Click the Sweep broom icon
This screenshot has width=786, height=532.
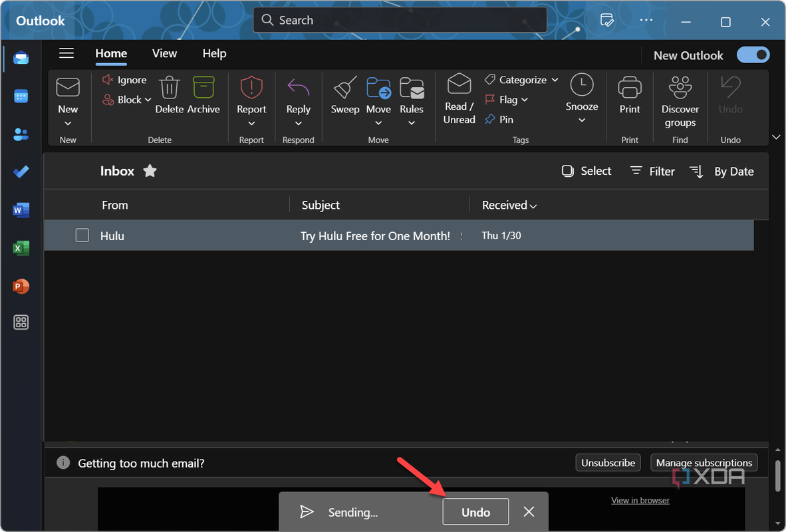point(345,87)
